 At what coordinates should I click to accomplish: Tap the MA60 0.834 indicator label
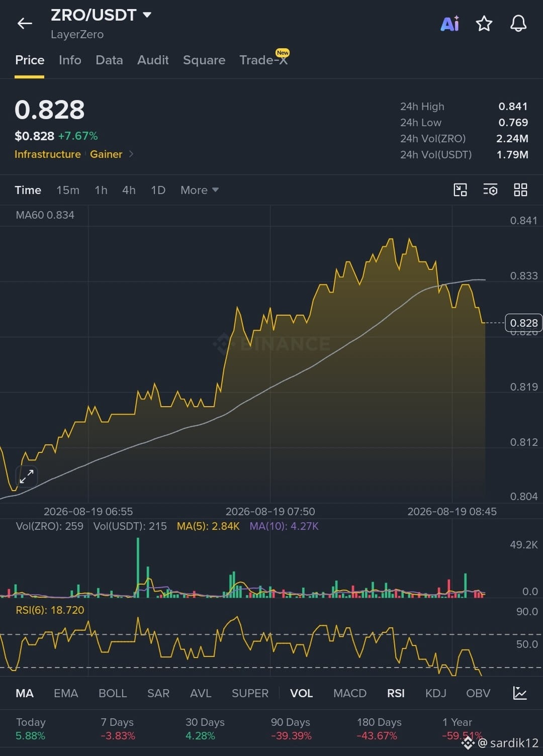pos(45,215)
